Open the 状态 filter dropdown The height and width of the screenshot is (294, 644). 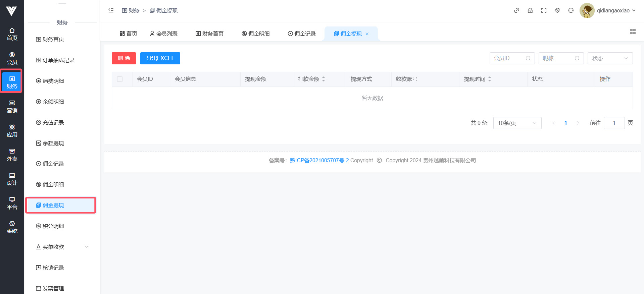click(610, 58)
